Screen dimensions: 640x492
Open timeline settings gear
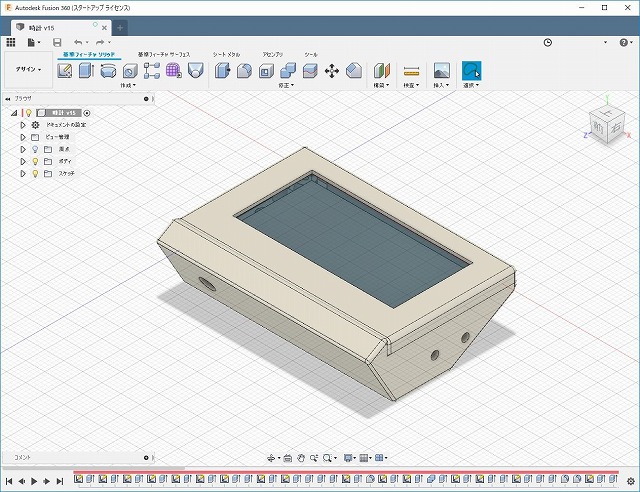(x=630, y=481)
